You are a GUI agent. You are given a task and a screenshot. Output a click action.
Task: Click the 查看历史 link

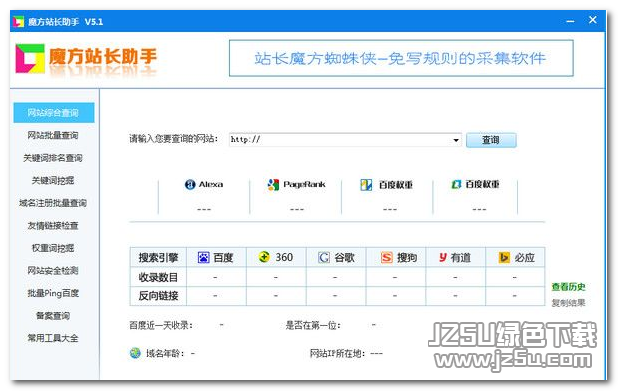click(568, 287)
